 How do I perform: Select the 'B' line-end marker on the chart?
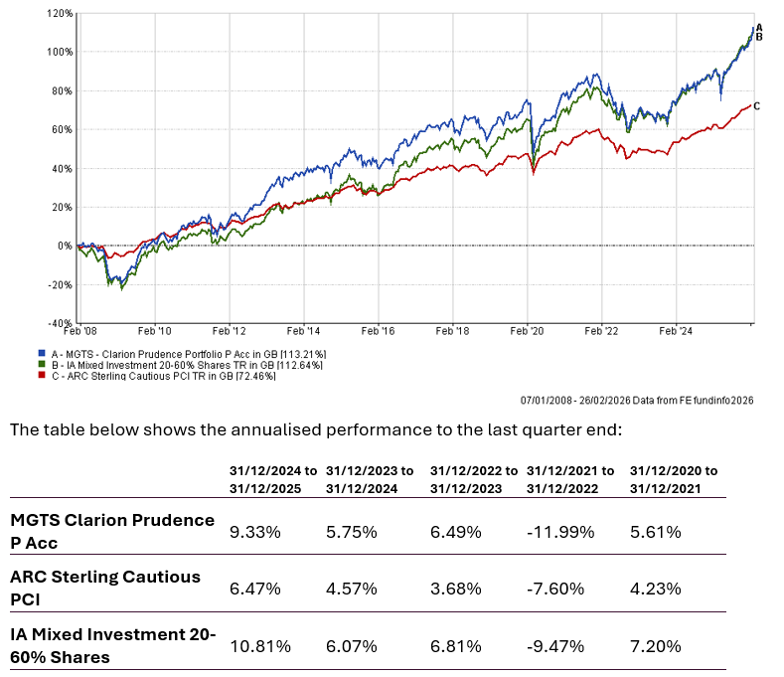[x=759, y=37]
